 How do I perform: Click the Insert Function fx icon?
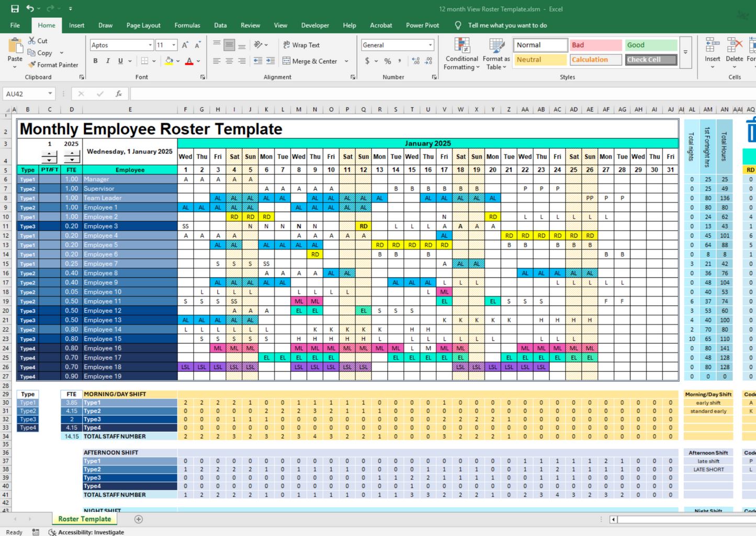(x=119, y=94)
